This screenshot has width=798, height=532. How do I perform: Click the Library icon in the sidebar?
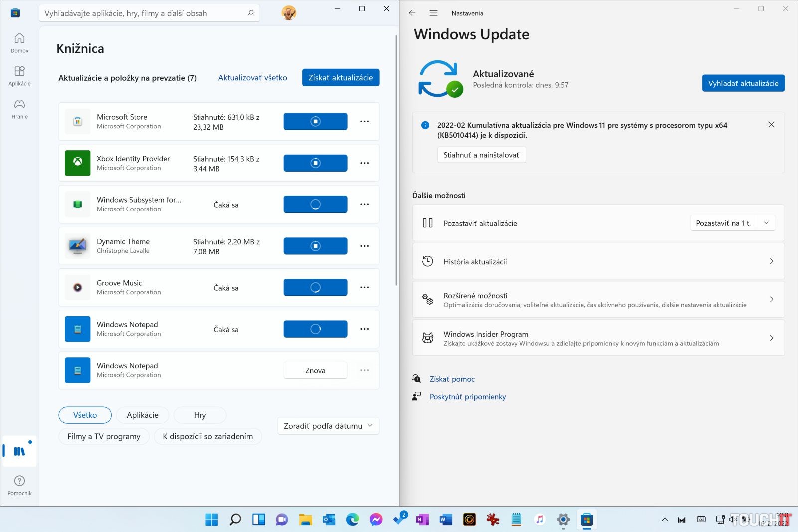(x=19, y=451)
